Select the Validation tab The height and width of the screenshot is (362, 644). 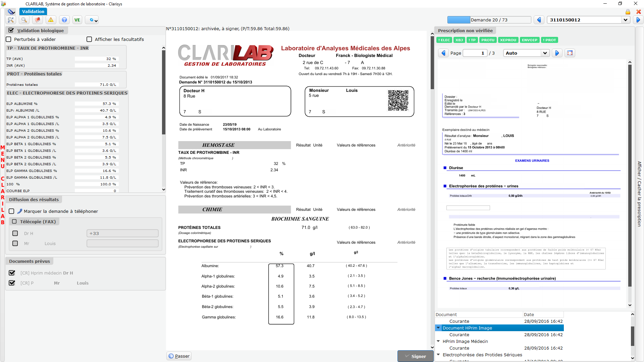point(33,11)
